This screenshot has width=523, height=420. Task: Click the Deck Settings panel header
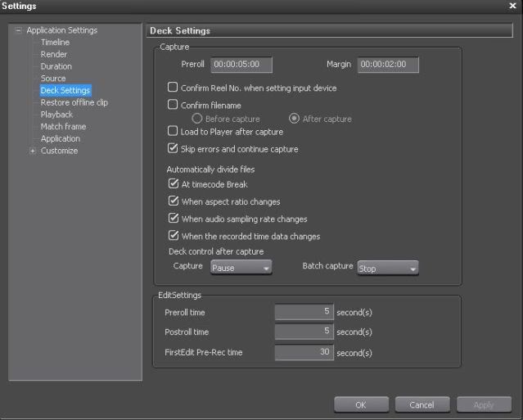(329, 30)
